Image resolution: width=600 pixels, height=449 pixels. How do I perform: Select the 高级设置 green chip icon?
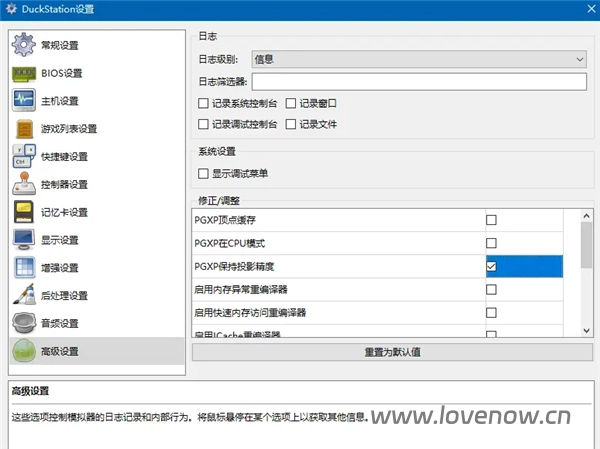[x=24, y=351]
